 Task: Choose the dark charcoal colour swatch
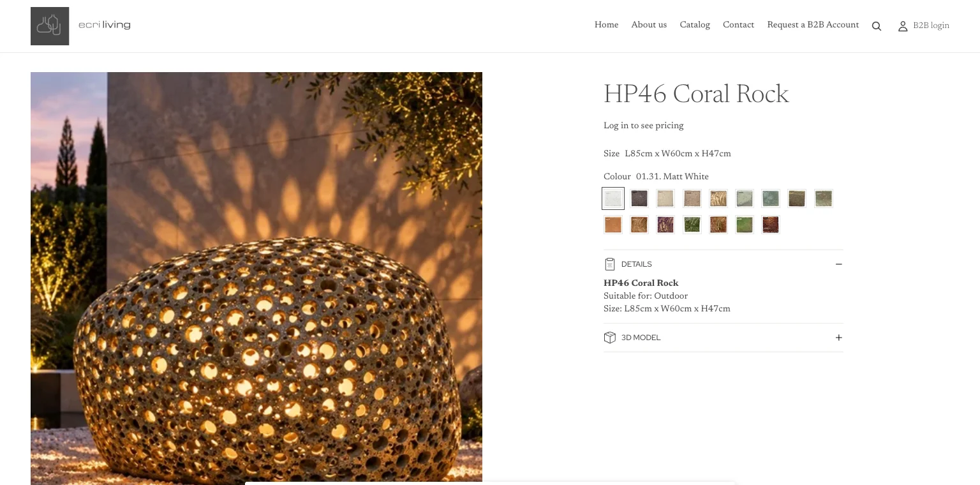(x=639, y=198)
